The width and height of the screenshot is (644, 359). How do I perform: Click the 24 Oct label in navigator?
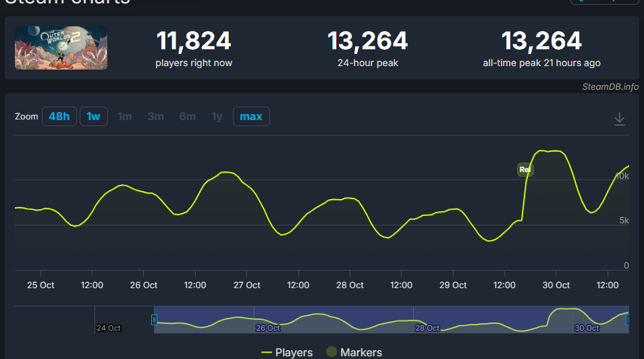[109, 328]
